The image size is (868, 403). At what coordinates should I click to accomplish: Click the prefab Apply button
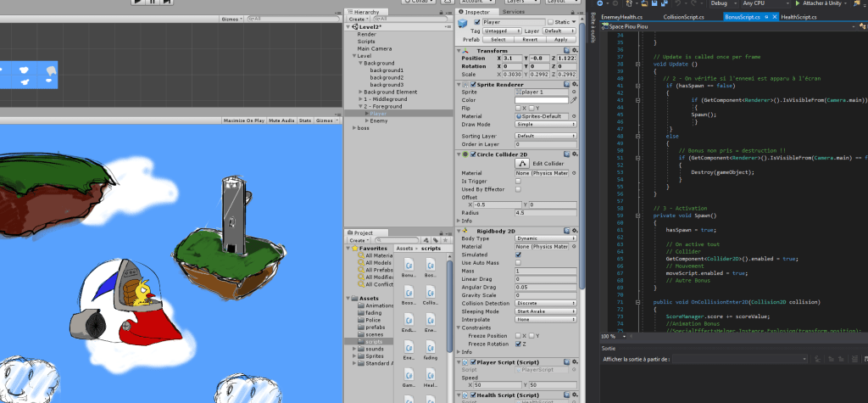point(560,39)
